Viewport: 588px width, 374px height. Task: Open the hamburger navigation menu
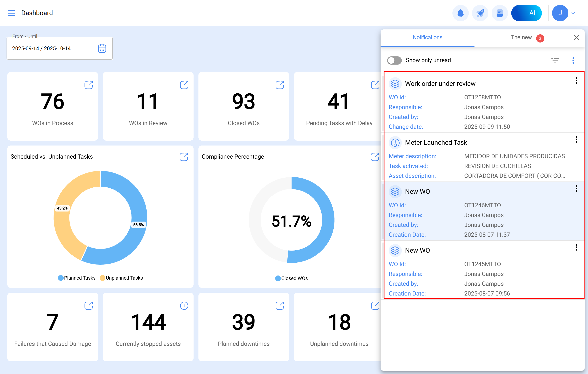11,13
